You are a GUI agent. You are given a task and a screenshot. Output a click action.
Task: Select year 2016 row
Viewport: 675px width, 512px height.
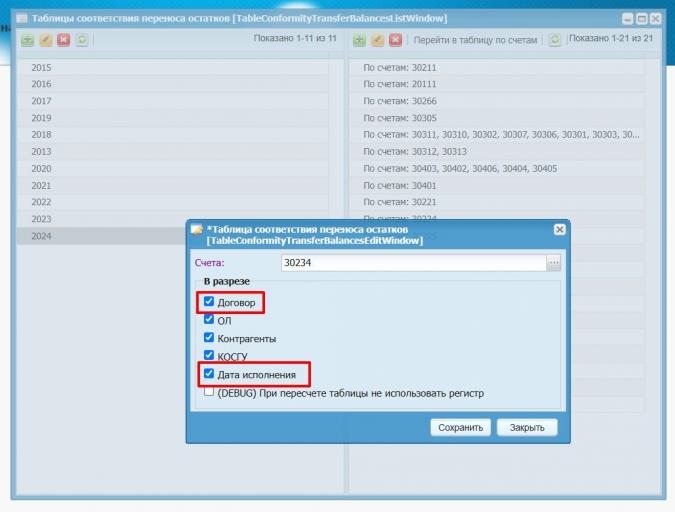[x=173, y=84]
